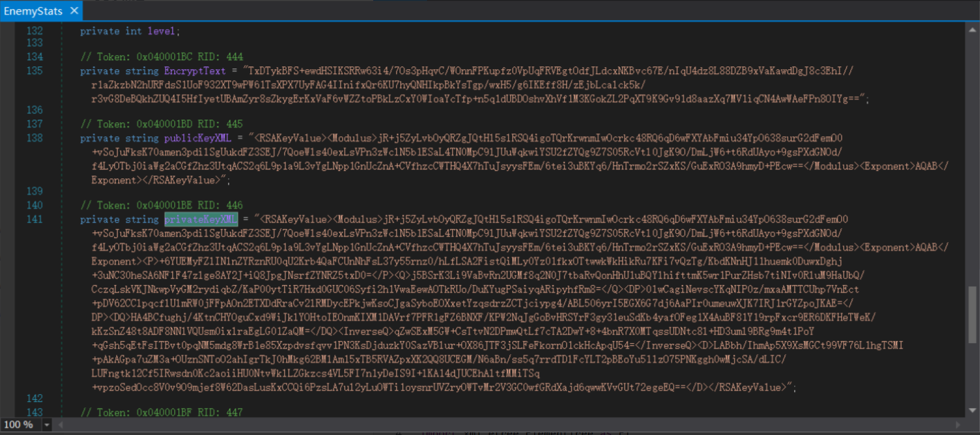The image size is (980, 435).
Task: Click comment 'Token: 0x040001BF RID: 447'
Action: tap(162, 412)
